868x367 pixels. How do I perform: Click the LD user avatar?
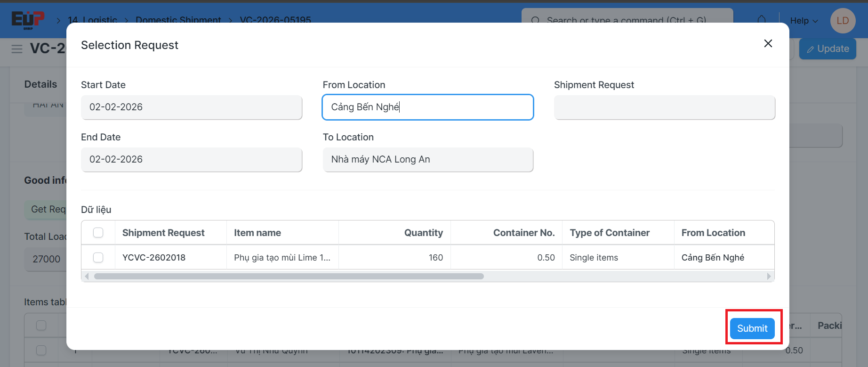point(842,21)
